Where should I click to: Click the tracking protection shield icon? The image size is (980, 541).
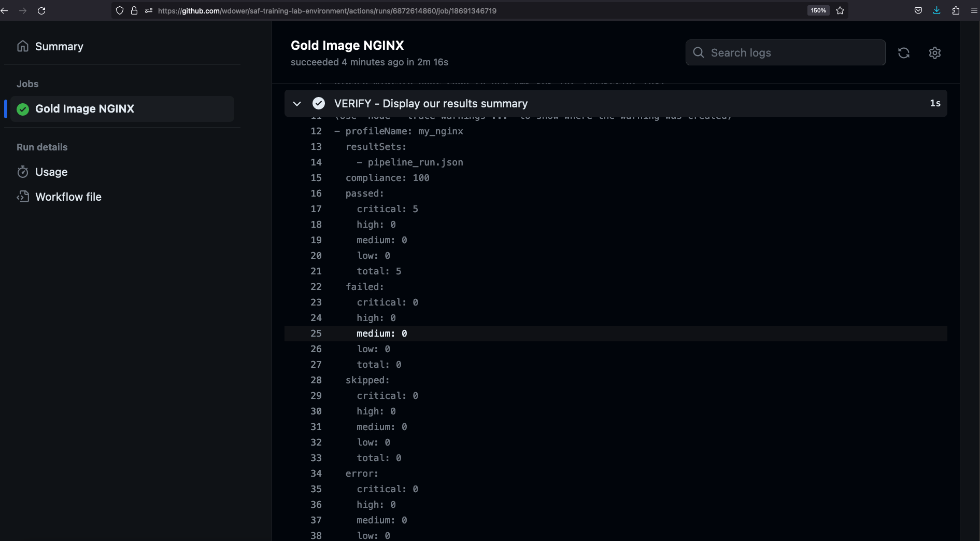pos(120,10)
